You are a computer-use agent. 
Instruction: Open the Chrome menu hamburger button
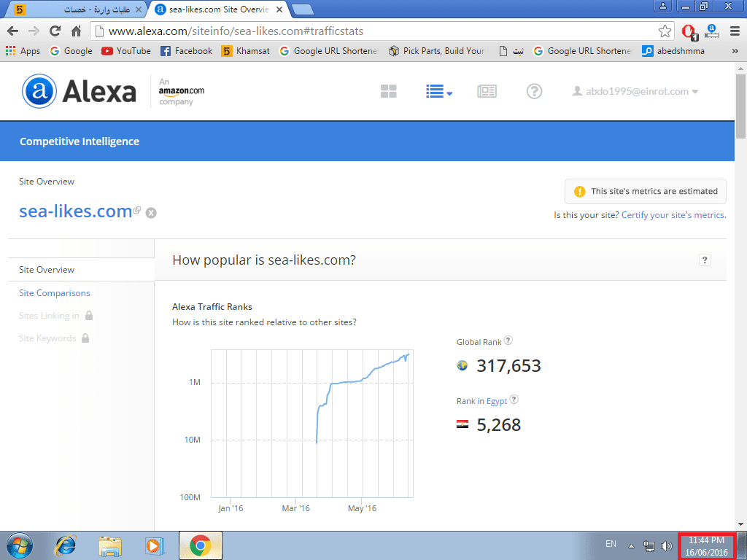734,31
